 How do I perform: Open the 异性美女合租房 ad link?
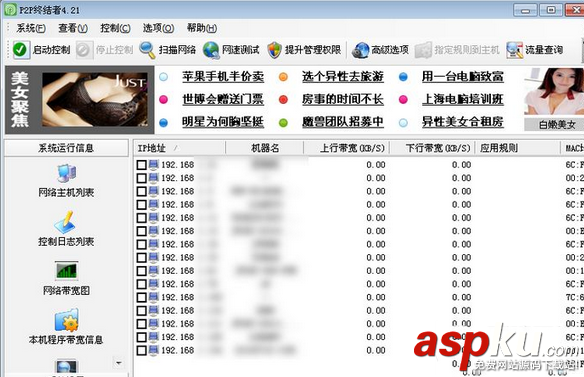(x=463, y=122)
